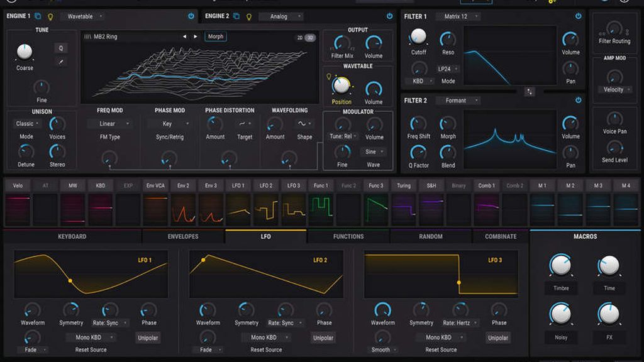Open the Formant dropdown on Filter 2
Image resolution: width=644 pixels, height=362 pixels.
458,101
